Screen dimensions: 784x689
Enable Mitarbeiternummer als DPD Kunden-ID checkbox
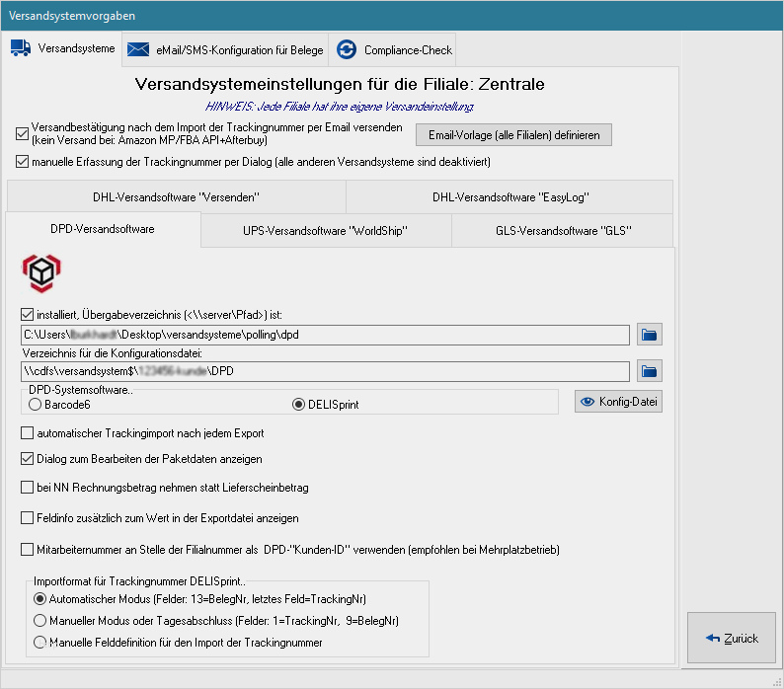pyautogui.click(x=27, y=550)
